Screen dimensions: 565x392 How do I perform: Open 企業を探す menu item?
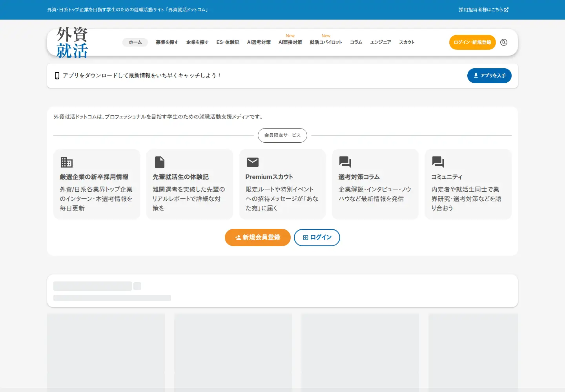[x=197, y=42]
